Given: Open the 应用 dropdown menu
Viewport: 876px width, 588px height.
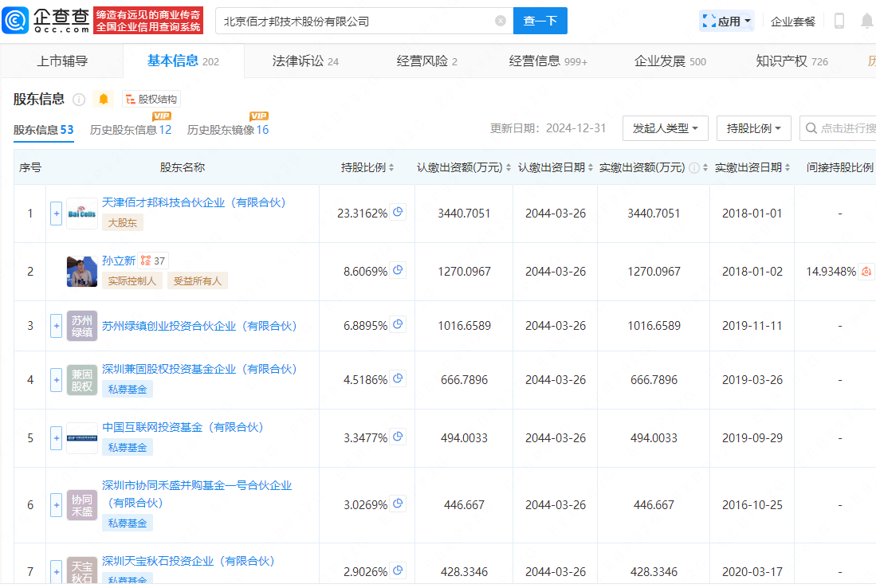Looking at the screenshot, I should [x=727, y=22].
